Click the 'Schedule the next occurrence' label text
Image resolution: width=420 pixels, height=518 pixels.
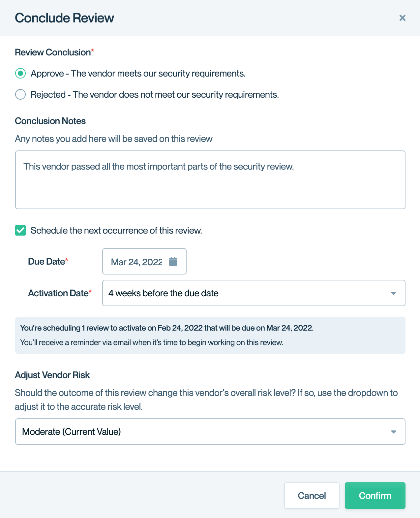pyautogui.click(x=116, y=230)
